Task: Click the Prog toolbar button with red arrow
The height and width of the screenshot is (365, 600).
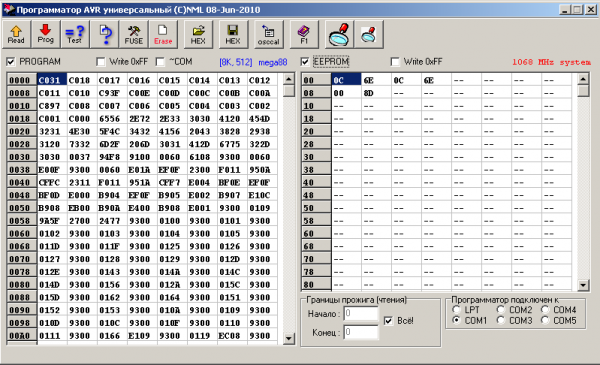Action: point(45,34)
